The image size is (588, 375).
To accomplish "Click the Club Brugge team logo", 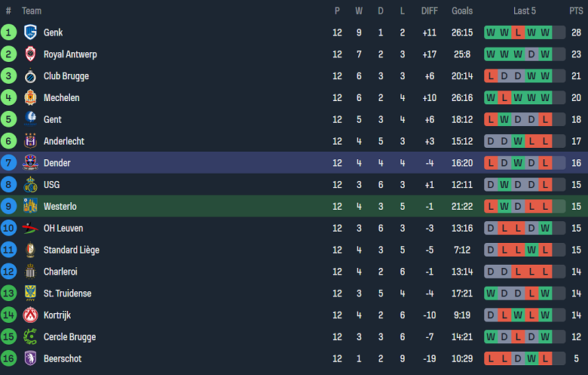I will (30, 76).
